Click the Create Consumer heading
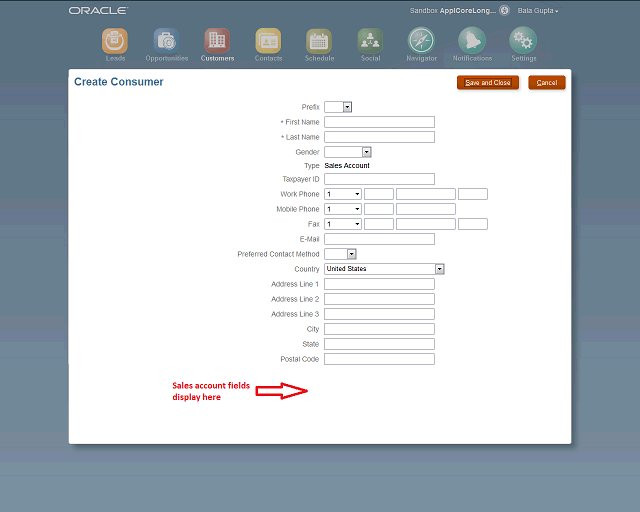 tap(118, 82)
